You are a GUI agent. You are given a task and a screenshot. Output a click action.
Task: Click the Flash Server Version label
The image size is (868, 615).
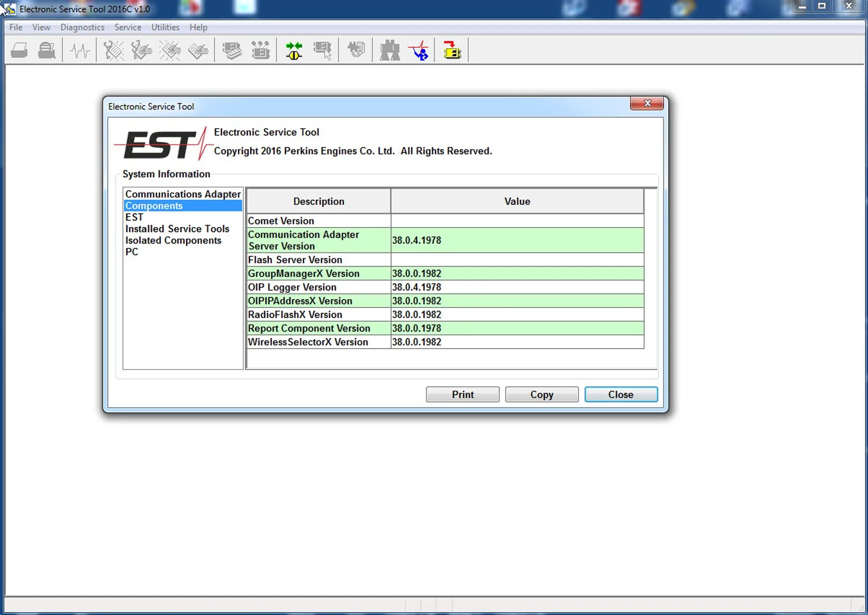295,260
